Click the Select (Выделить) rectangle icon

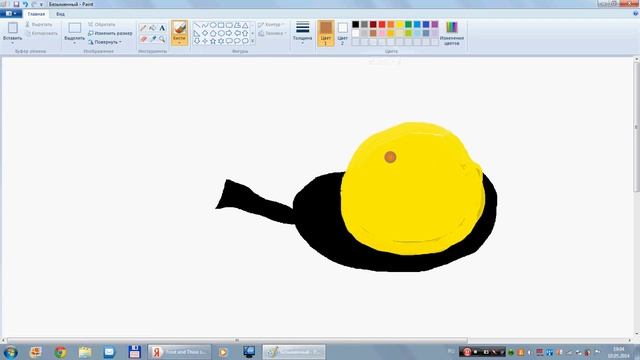pos(74,28)
